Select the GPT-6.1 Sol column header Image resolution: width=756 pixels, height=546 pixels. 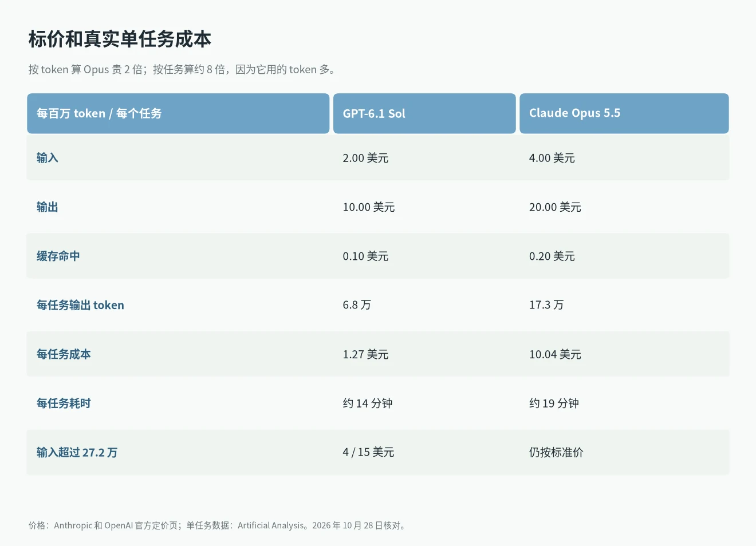click(x=424, y=113)
